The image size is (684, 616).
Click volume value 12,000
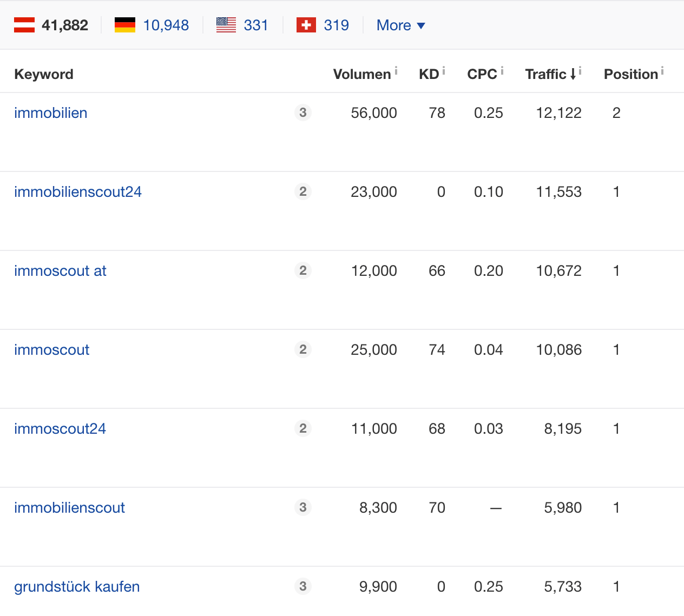pyautogui.click(x=374, y=271)
